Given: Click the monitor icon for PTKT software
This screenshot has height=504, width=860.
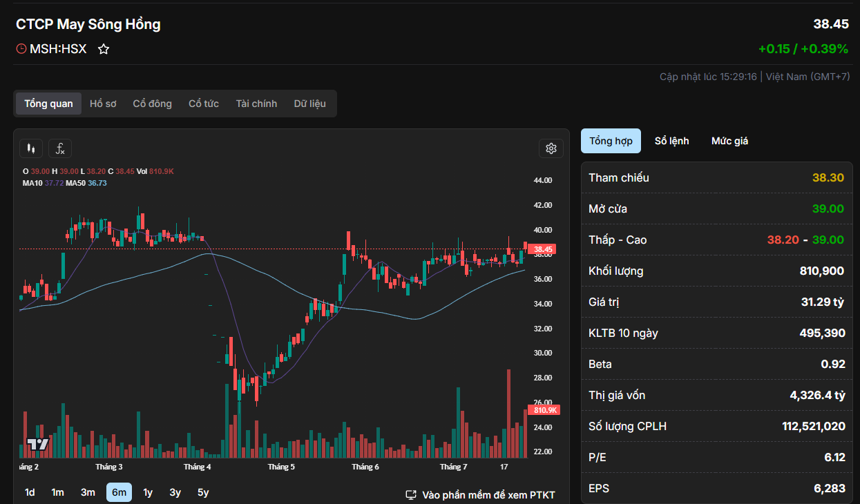Looking at the screenshot, I should (x=411, y=495).
